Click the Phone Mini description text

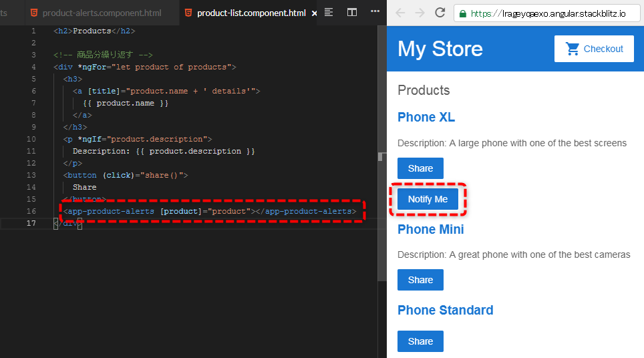[514, 255]
